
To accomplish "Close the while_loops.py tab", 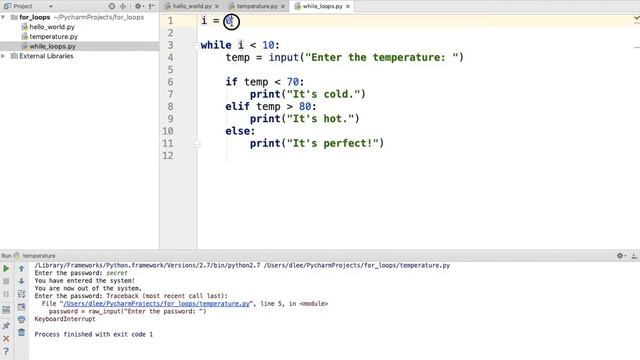I will [348, 7].
